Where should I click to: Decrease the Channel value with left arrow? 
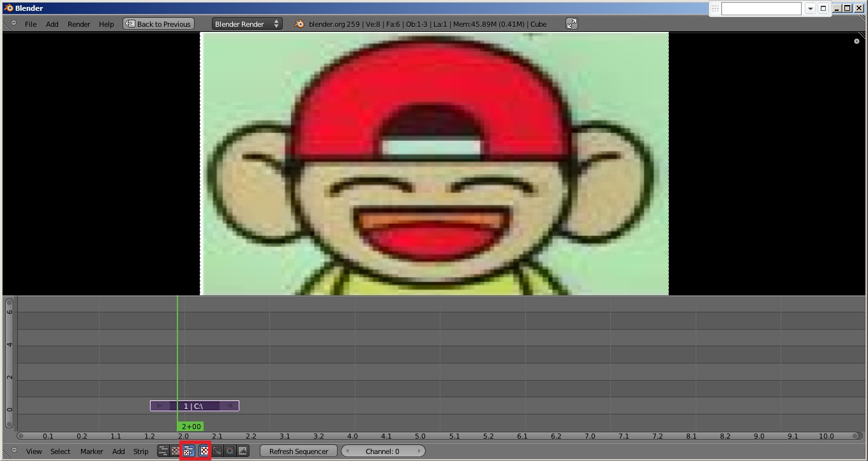(x=347, y=451)
